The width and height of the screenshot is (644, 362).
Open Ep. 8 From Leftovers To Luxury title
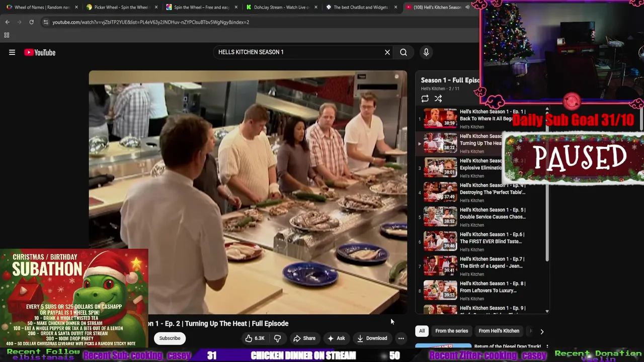coord(493,288)
